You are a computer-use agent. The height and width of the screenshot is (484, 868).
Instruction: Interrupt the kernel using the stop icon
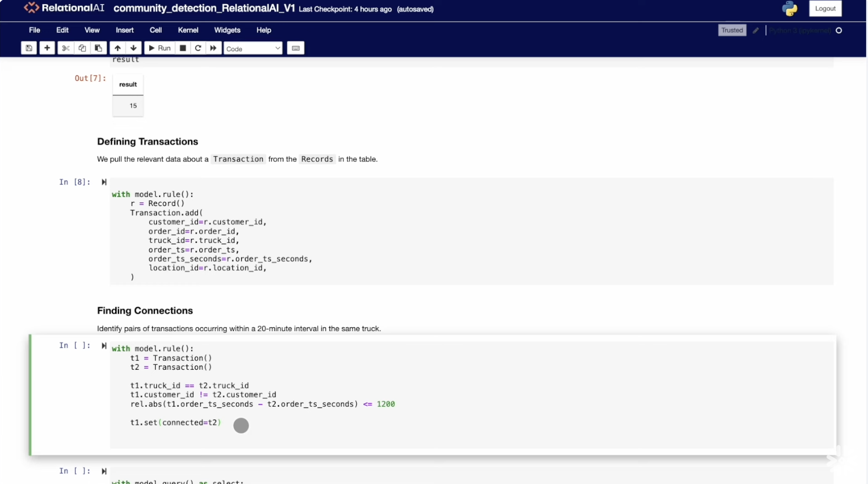[x=183, y=48]
